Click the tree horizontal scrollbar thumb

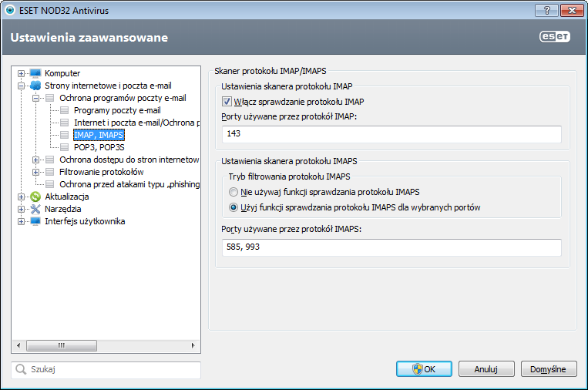62,345
